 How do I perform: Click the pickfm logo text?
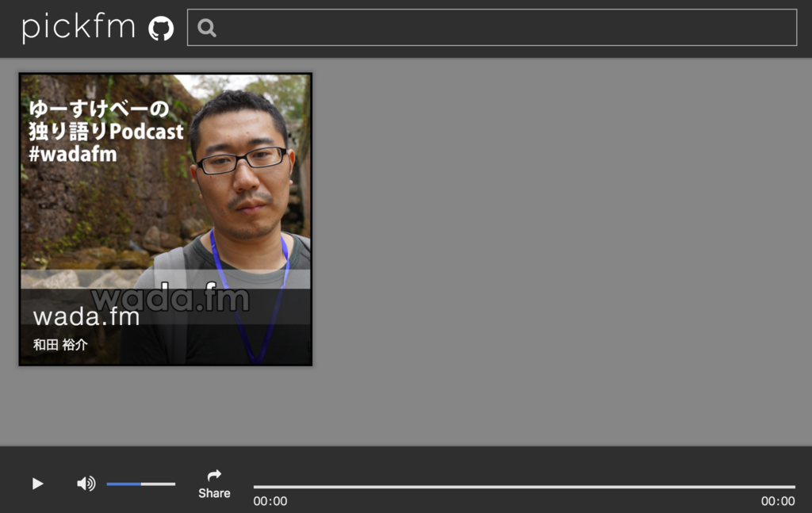point(79,28)
